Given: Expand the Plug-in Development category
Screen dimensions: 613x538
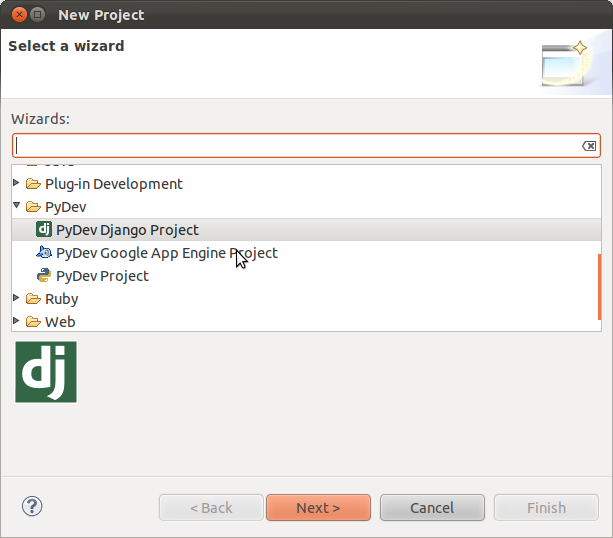Looking at the screenshot, I should pos(16,183).
